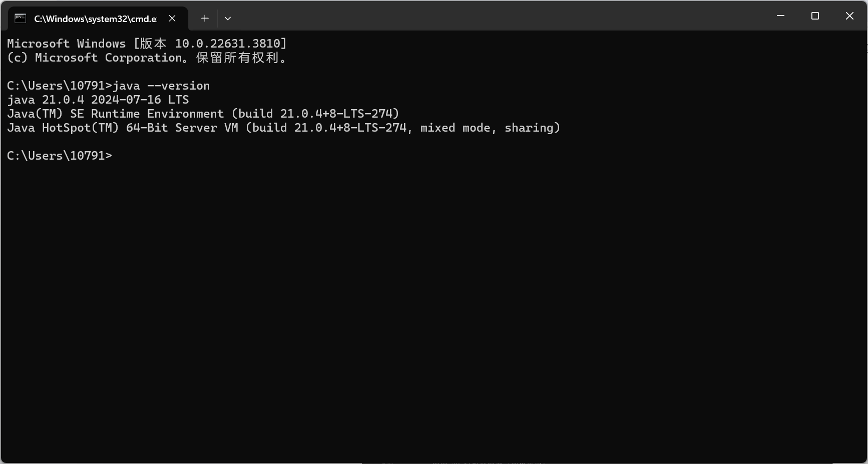Minimize the terminal window
The image size is (868, 464).
[x=780, y=16]
